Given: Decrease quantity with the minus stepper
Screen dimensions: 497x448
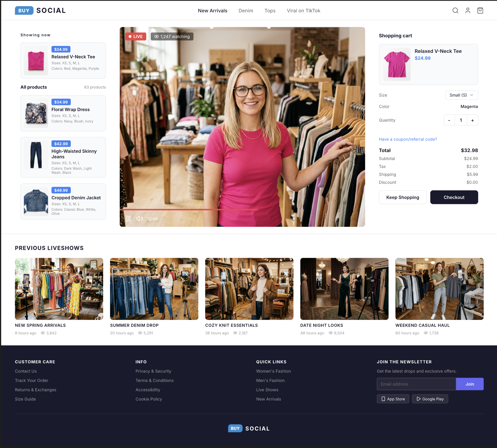Looking at the screenshot, I should (449, 120).
